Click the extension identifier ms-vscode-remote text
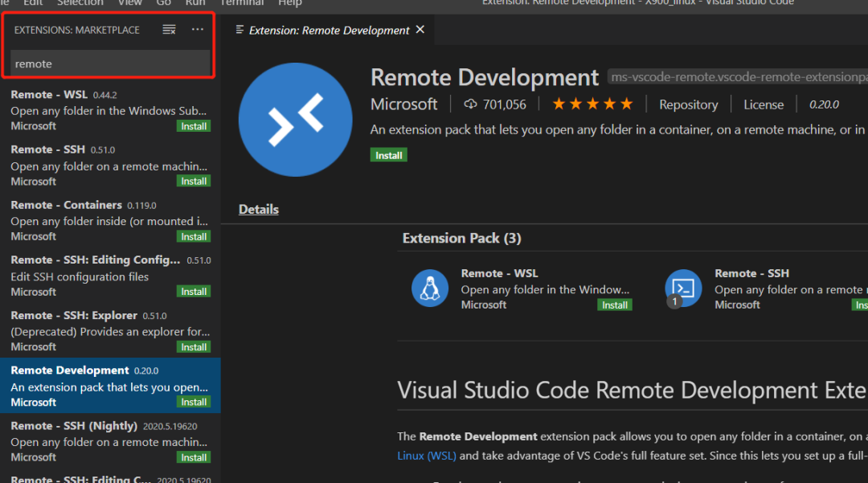Screen dimensions: 868x483 tap(737, 77)
